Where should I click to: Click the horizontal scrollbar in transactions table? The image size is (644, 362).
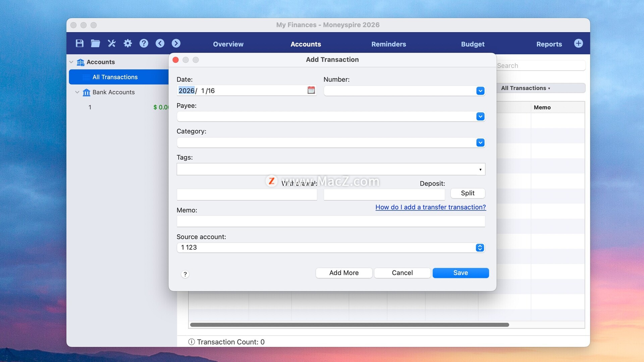coord(349,325)
